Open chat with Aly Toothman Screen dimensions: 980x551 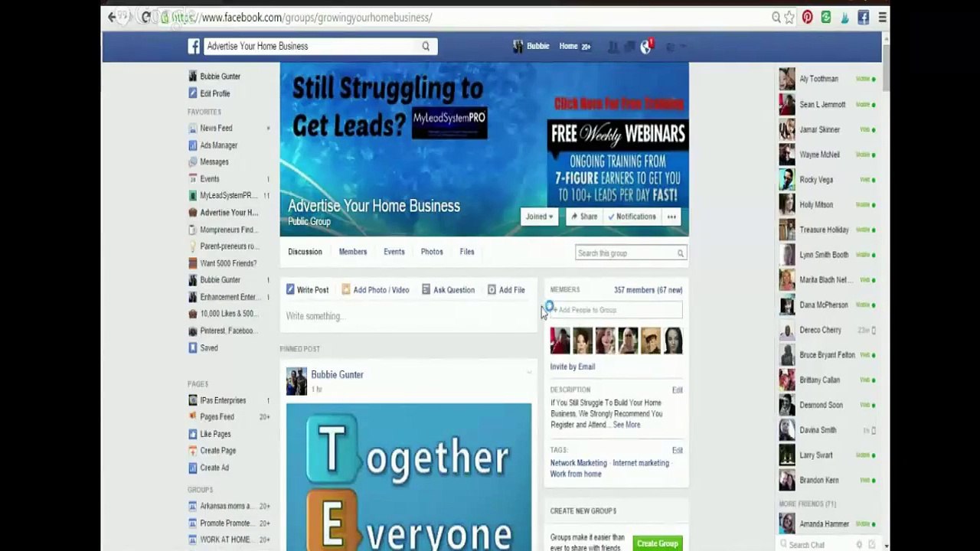pyautogui.click(x=827, y=79)
